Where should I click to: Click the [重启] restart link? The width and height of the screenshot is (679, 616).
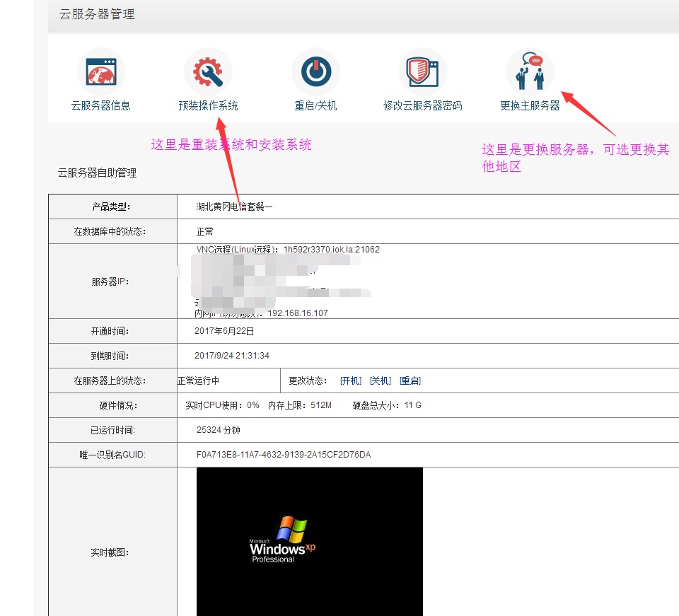[x=410, y=380]
